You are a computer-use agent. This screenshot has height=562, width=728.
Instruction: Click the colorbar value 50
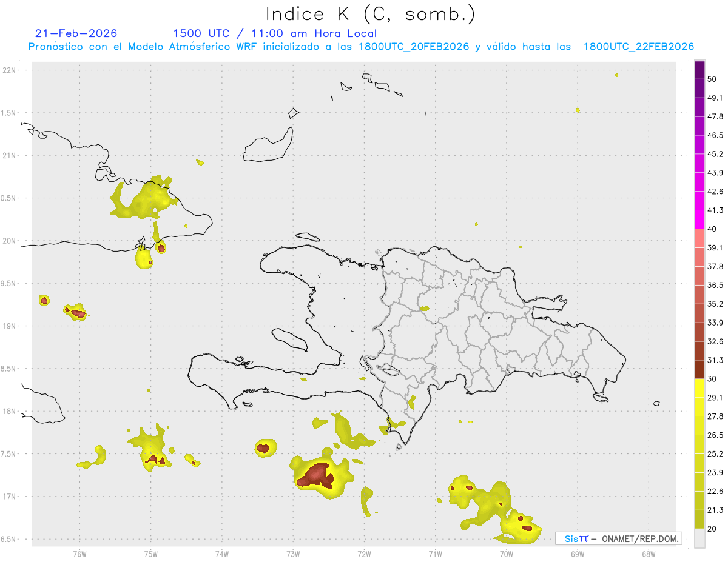[712, 79]
